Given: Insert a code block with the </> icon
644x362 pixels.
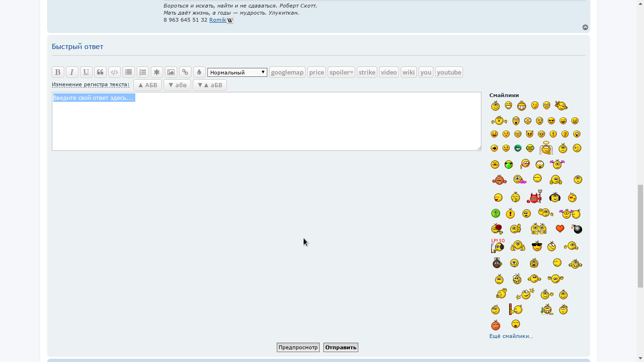Looking at the screenshot, I should 114,72.
